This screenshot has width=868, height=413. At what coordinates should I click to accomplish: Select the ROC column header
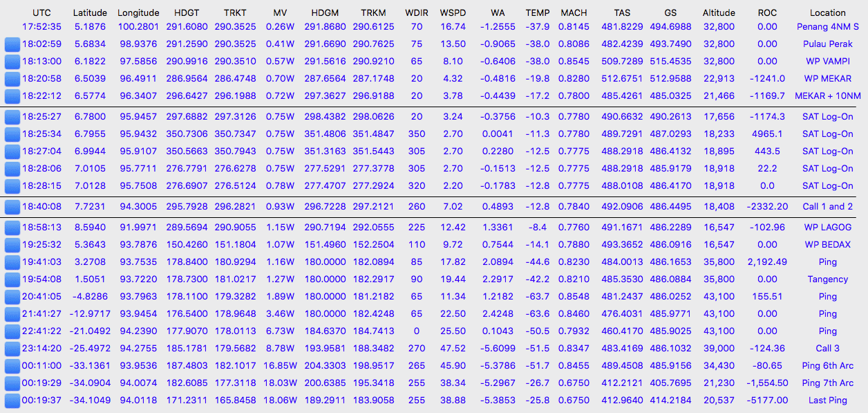[x=767, y=13]
